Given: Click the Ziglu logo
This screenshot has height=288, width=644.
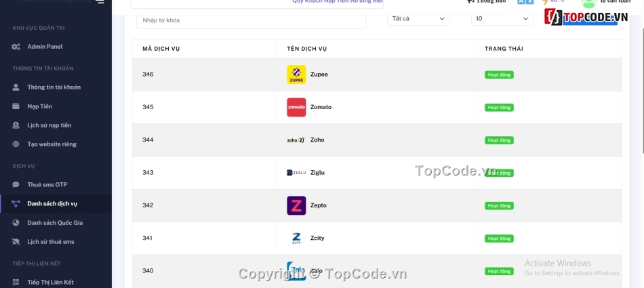Looking at the screenshot, I should click(296, 173).
